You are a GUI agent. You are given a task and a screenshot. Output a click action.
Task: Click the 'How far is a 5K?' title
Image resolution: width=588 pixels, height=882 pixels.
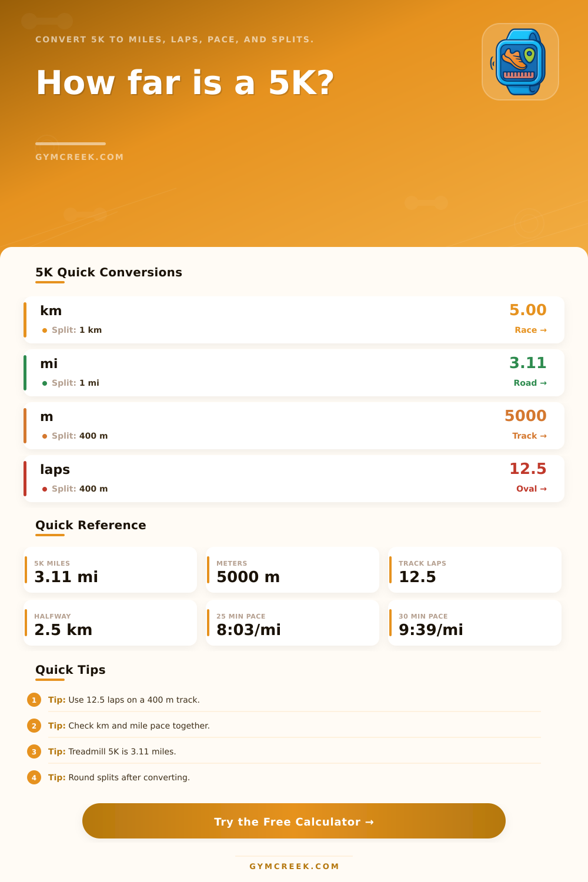tap(185, 82)
